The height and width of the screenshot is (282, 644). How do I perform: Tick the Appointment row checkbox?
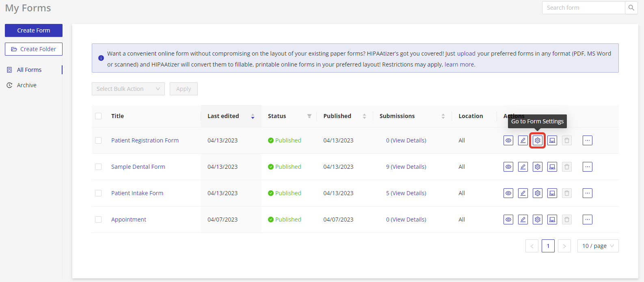pyautogui.click(x=98, y=220)
